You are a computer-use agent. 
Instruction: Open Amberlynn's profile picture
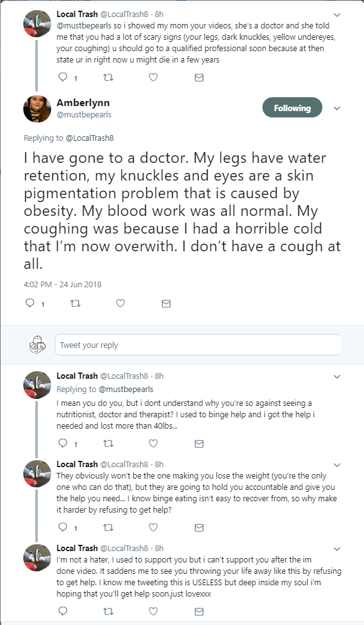pos(37,109)
